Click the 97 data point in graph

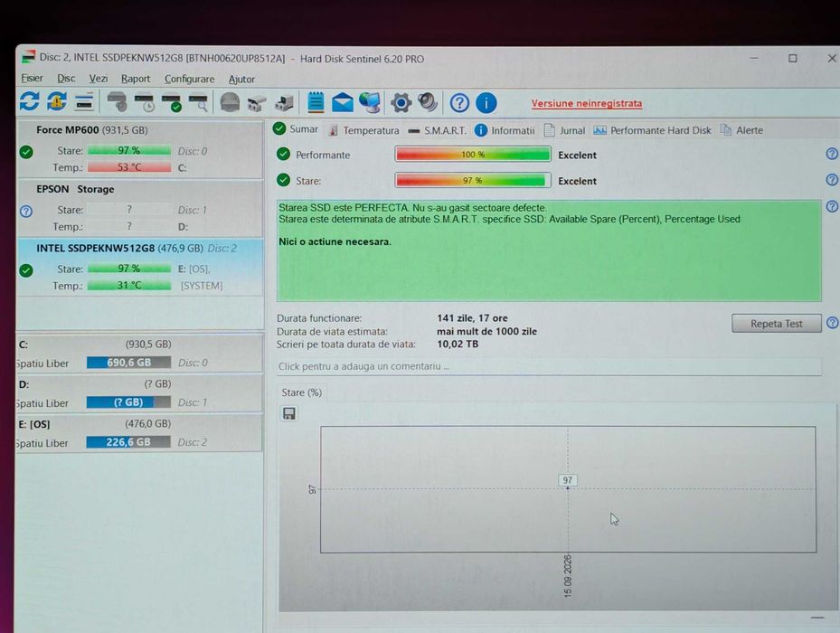[567, 487]
